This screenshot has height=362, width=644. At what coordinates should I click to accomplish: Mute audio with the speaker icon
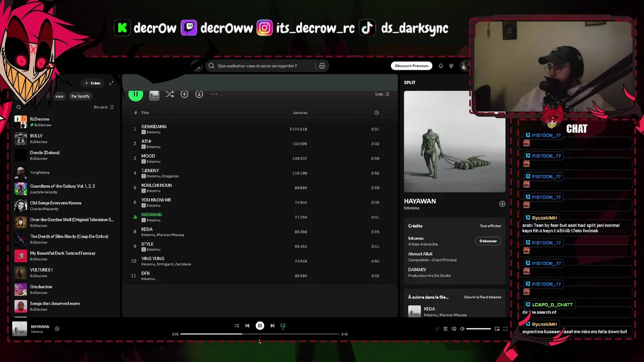point(462,329)
